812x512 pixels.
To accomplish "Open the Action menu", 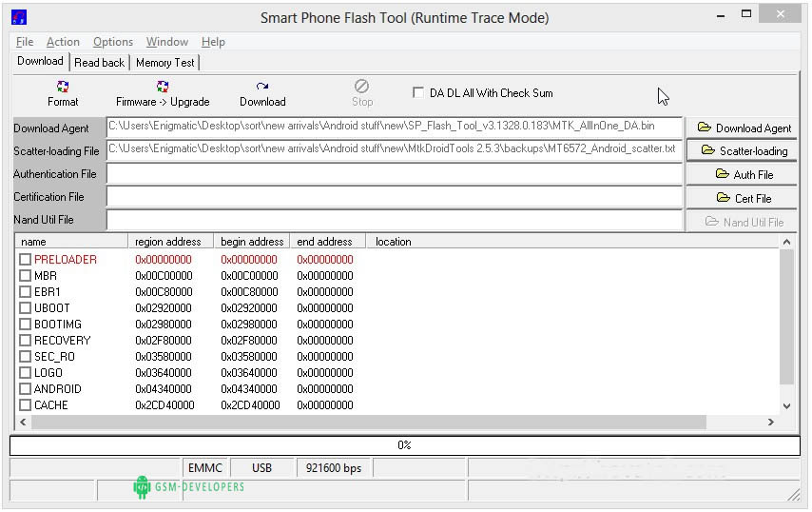I will click(x=63, y=42).
